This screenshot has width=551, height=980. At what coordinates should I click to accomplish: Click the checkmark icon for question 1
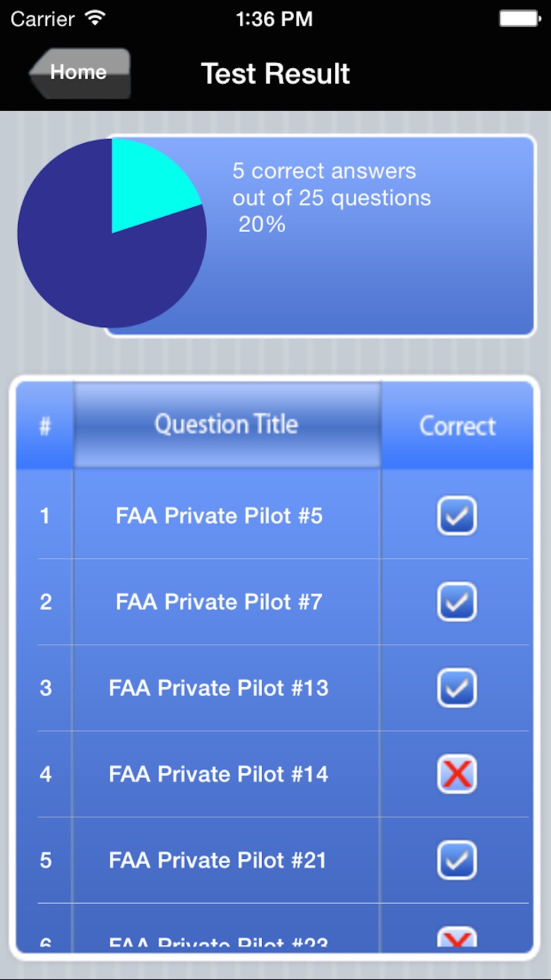coord(457,516)
